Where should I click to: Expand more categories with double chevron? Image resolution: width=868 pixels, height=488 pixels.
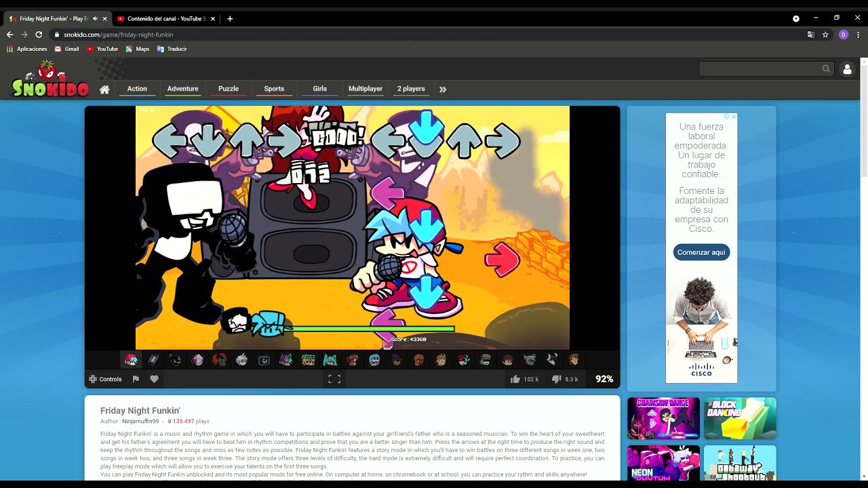coord(443,89)
